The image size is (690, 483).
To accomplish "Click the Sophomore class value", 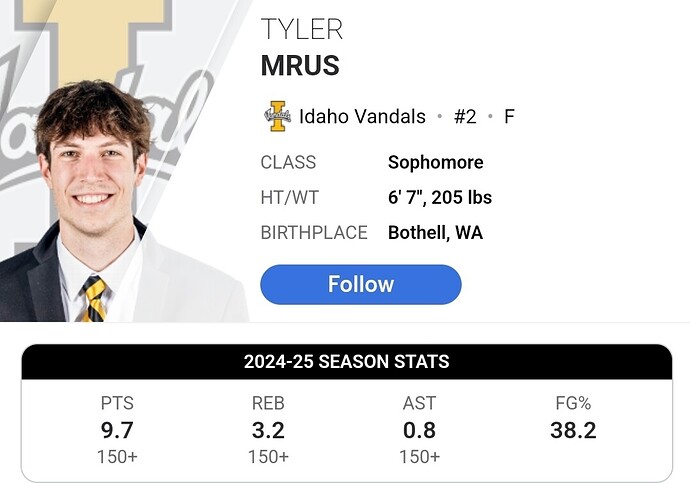I will (x=436, y=162).
